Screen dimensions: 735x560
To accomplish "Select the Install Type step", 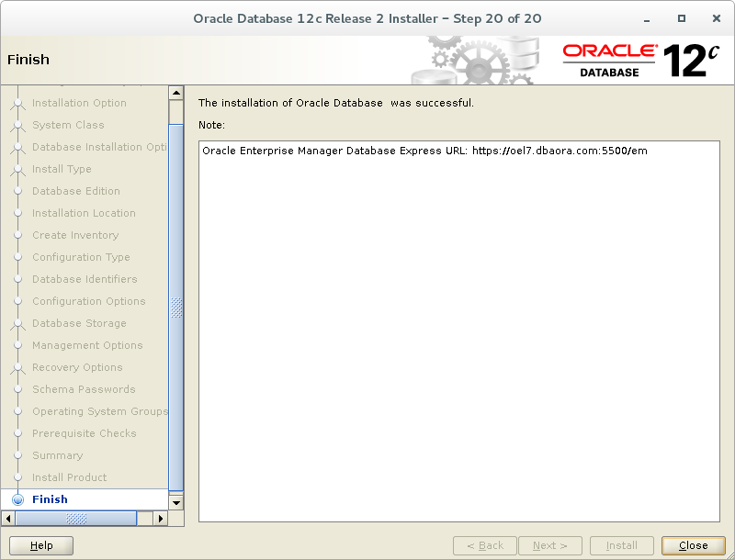I will click(62, 170).
